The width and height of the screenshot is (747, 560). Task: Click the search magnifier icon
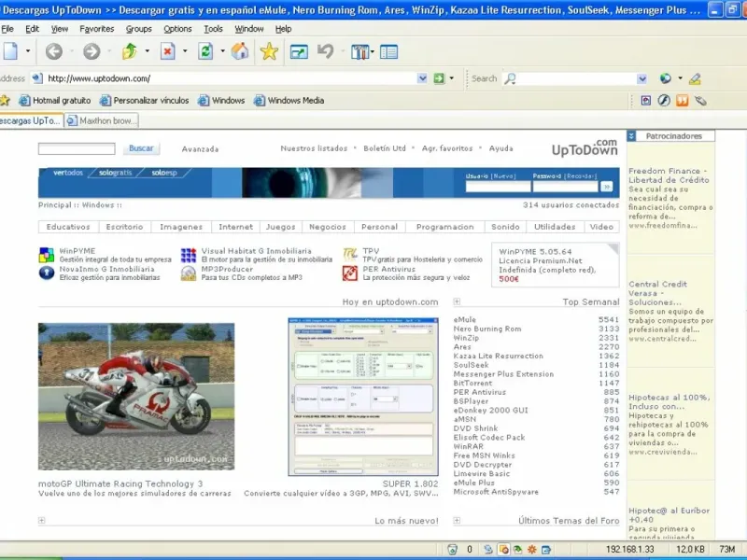pyautogui.click(x=510, y=78)
